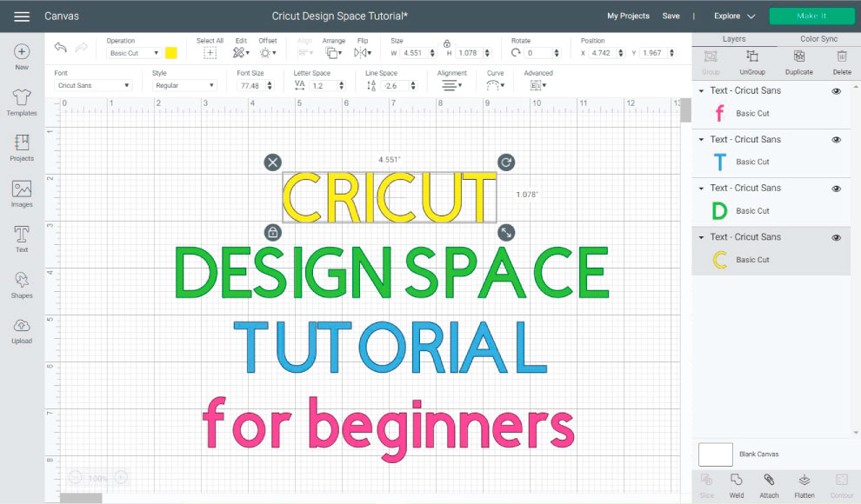Image resolution: width=861 pixels, height=504 pixels.
Task: Click the green Make It button
Action: pyautogui.click(x=811, y=17)
